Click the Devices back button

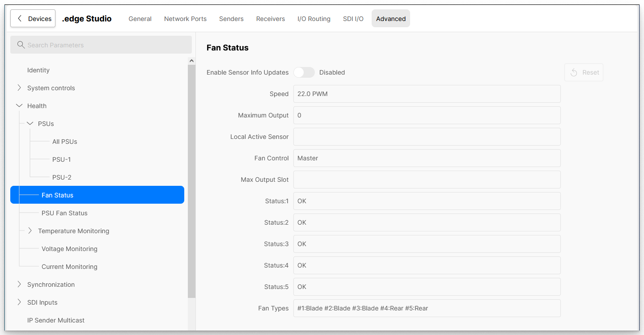[33, 19]
